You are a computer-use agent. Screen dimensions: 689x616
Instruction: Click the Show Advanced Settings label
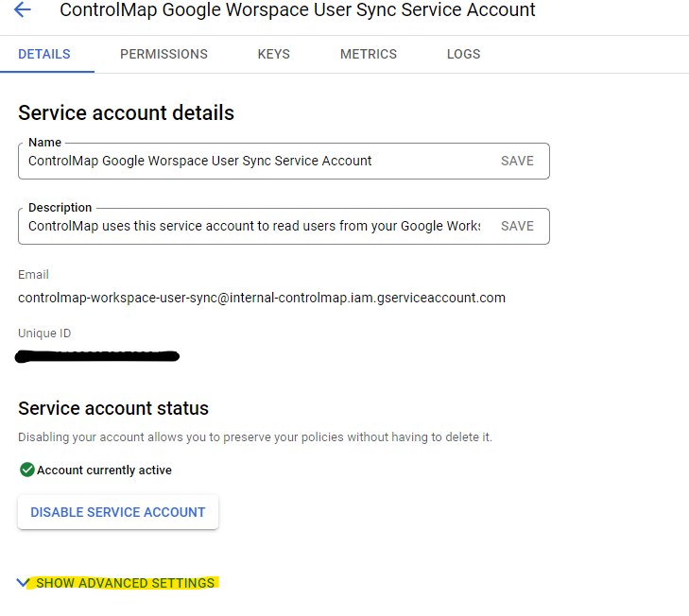[125, 583]
